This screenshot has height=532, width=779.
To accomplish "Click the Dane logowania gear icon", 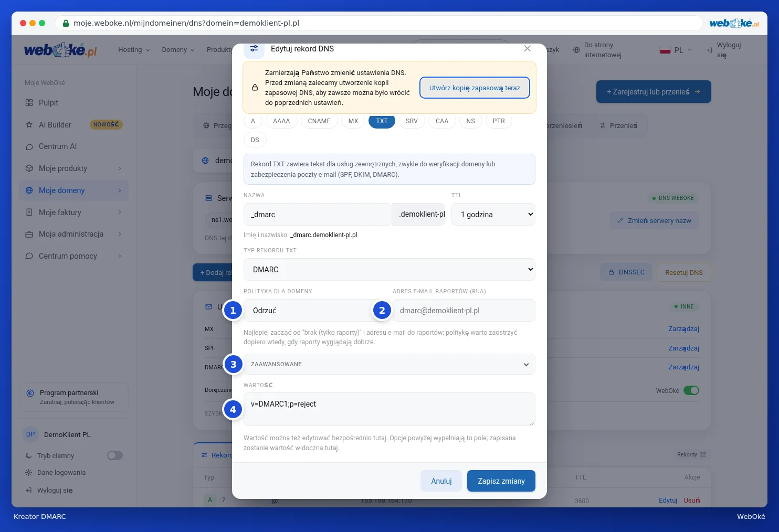I will (x=28, y=473).
